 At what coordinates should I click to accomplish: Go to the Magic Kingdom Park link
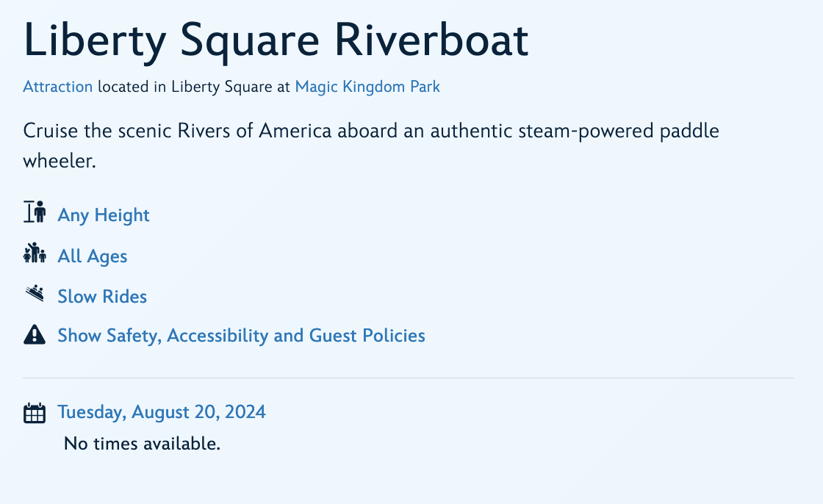pyautogui.click(x=367, y=87)
